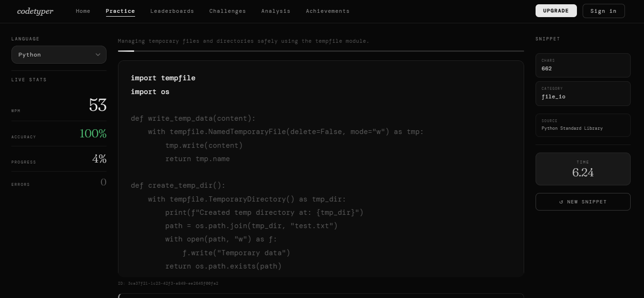Image resolution: width=644 pixels, height=298 pixels.
Task: Click the accuracy value 100%
Action: [x=93, y=134]
